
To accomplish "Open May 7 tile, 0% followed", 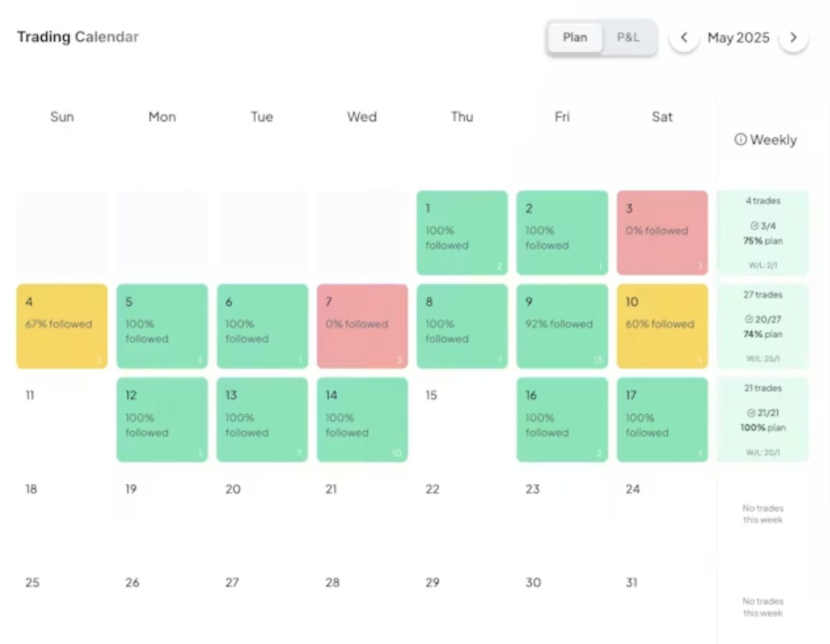I will point(362,326).
